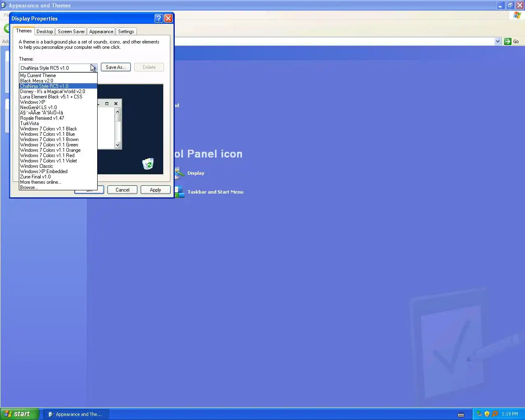
Task: Choose the Windows XP Embedded theme
Action: (58, 171)
